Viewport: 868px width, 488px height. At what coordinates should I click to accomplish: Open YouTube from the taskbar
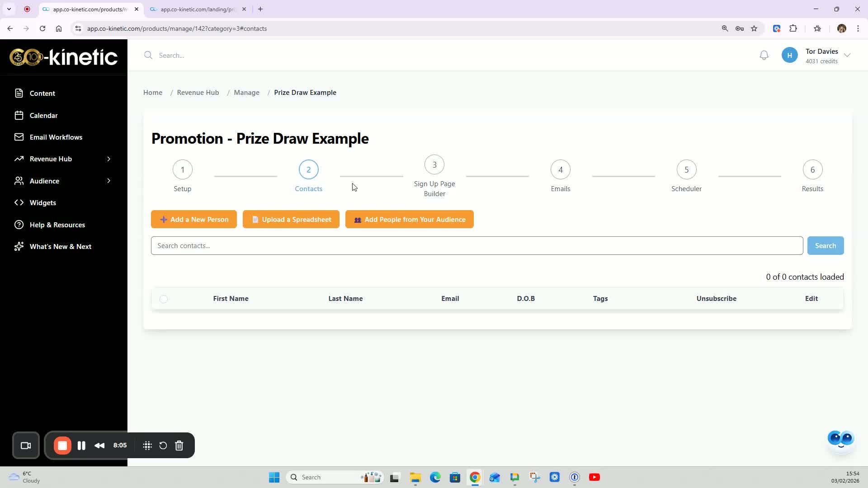point(594,478)
